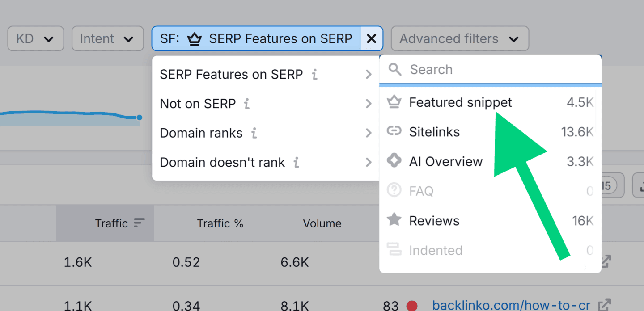Click the Featured snippet crown icon

pyautogui.click(x=394, y=102)
